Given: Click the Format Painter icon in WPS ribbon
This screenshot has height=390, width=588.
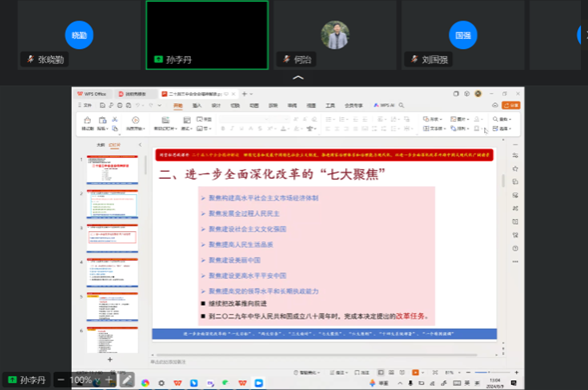Looking at the screenshot, I should [87, 120].
